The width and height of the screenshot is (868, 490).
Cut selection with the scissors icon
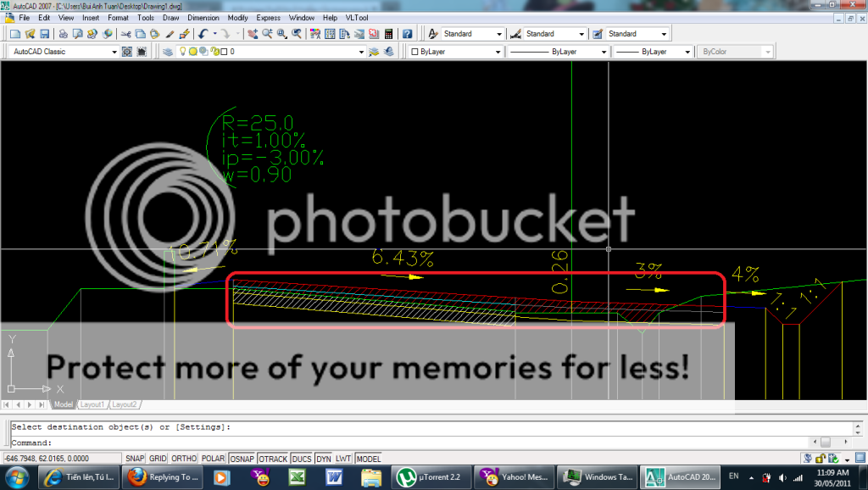pos(125,34)
